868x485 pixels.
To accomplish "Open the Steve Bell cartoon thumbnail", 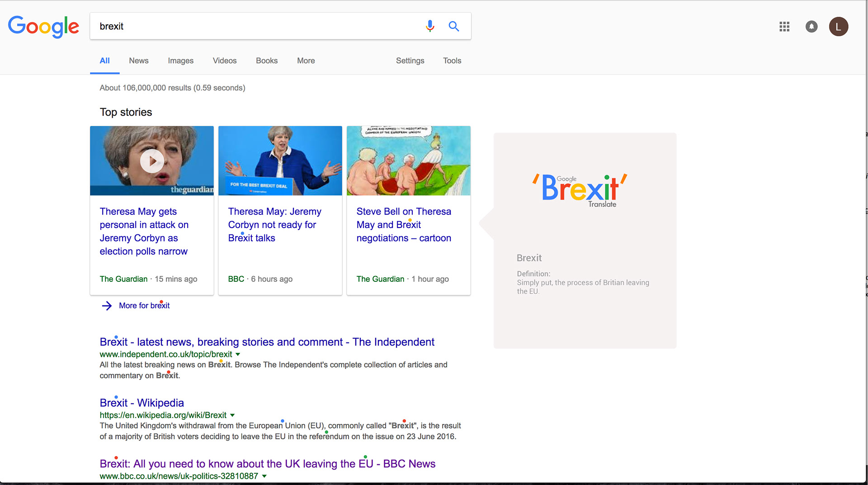I will (409, 161).
